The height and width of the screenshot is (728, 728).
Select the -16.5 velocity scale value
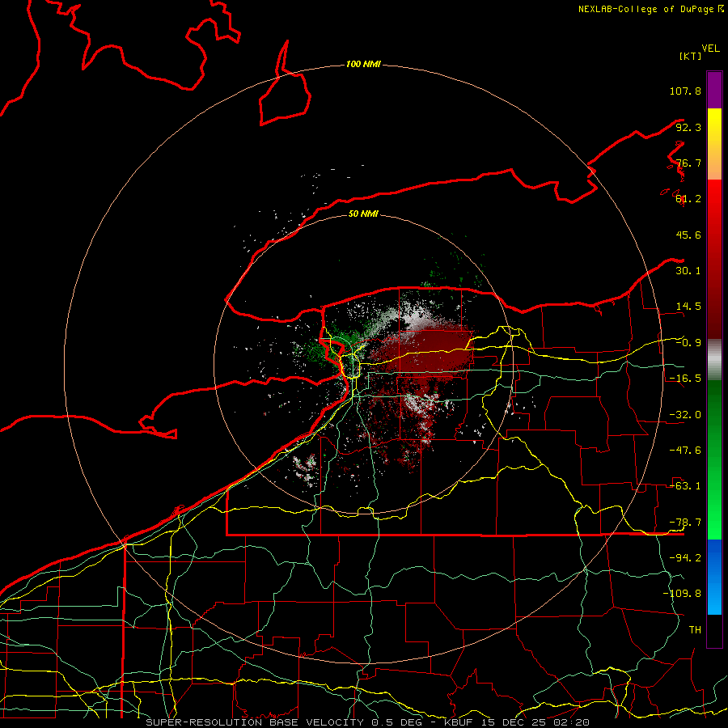685,379
